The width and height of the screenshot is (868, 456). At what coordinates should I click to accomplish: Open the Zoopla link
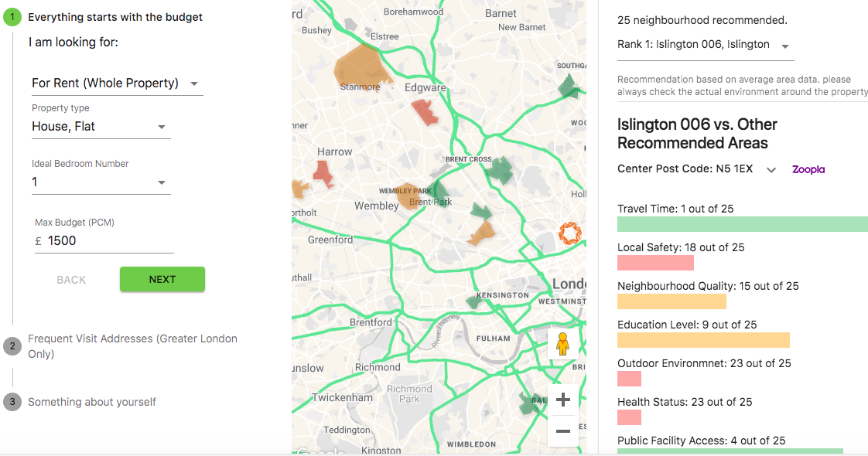[808, 168]
